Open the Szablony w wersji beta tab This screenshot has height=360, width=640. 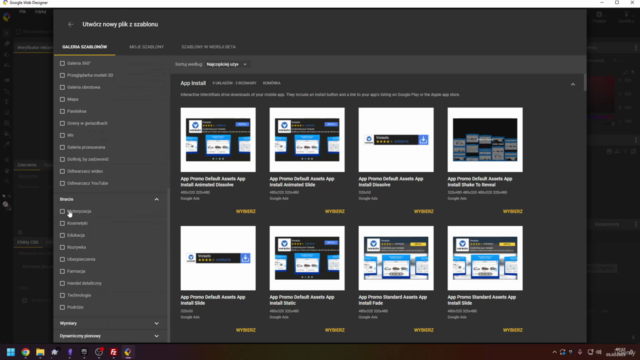pyautogui.click(x=209, y=47)
